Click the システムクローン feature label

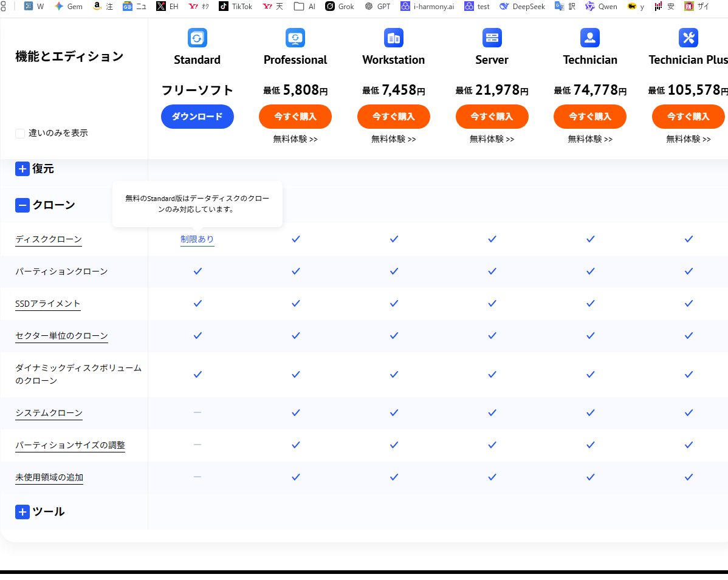[x=49, y=413]
